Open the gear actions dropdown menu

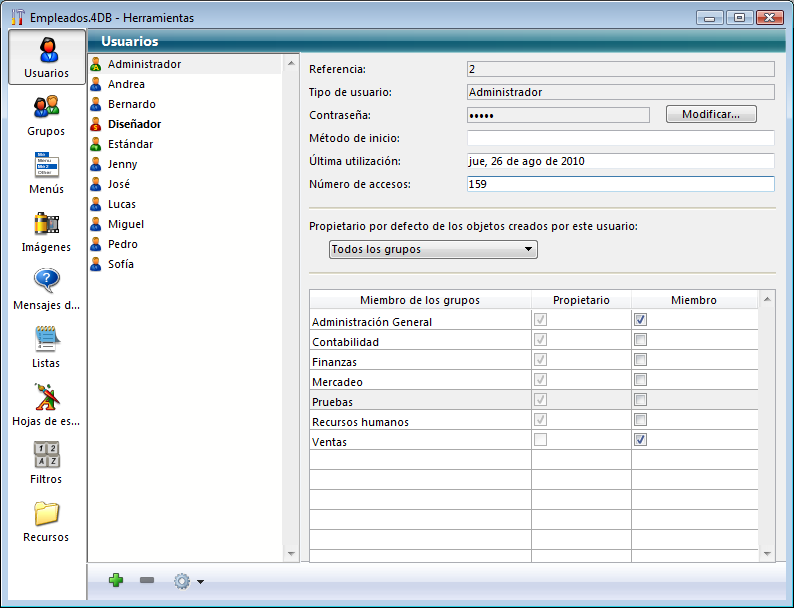188,581
